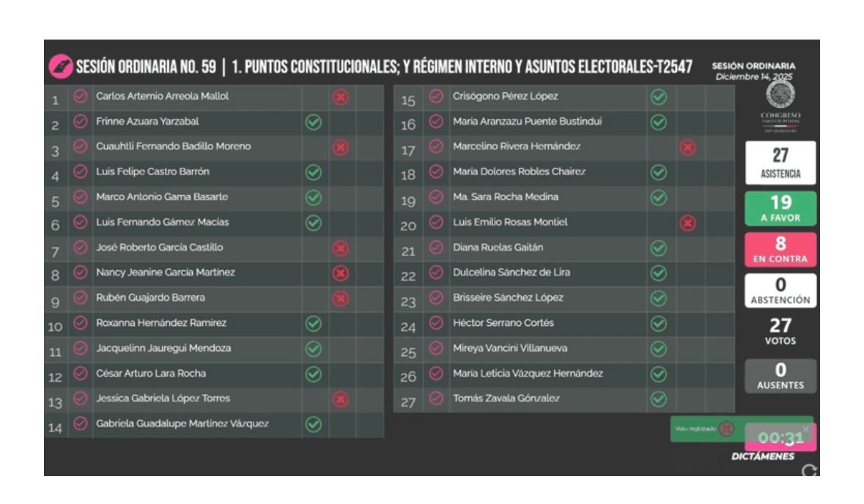The height and width of the screenshot is (504, 864).
Task: Click the red against-vote icon for Carlos Artemio Arreola Mallol
Action: pyautogui.click(x=341, y=97)
